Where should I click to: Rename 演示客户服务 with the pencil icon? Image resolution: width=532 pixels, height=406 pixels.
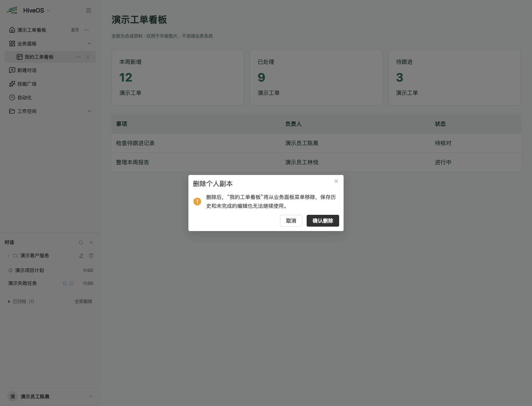pyautogui.click(x=82, y=256)
